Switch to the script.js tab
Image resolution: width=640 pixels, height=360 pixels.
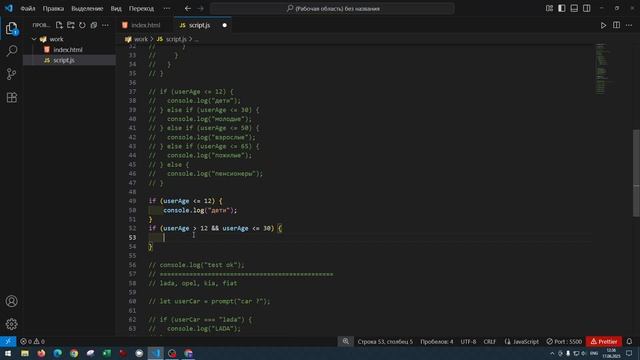pos(200,25)
